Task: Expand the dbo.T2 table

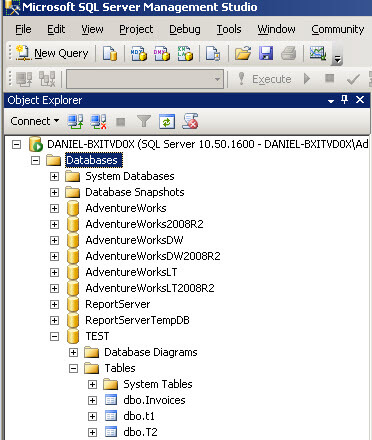Action: 92,432
